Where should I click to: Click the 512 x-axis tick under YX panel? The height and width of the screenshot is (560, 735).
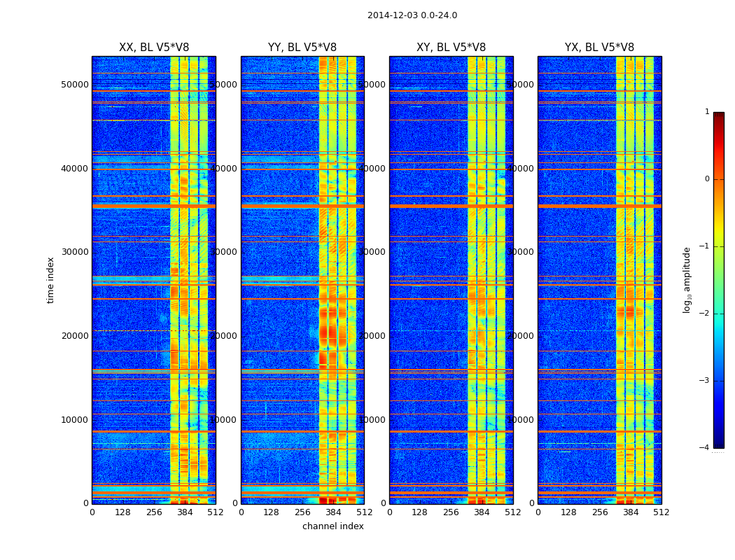(x=661, y=512)
